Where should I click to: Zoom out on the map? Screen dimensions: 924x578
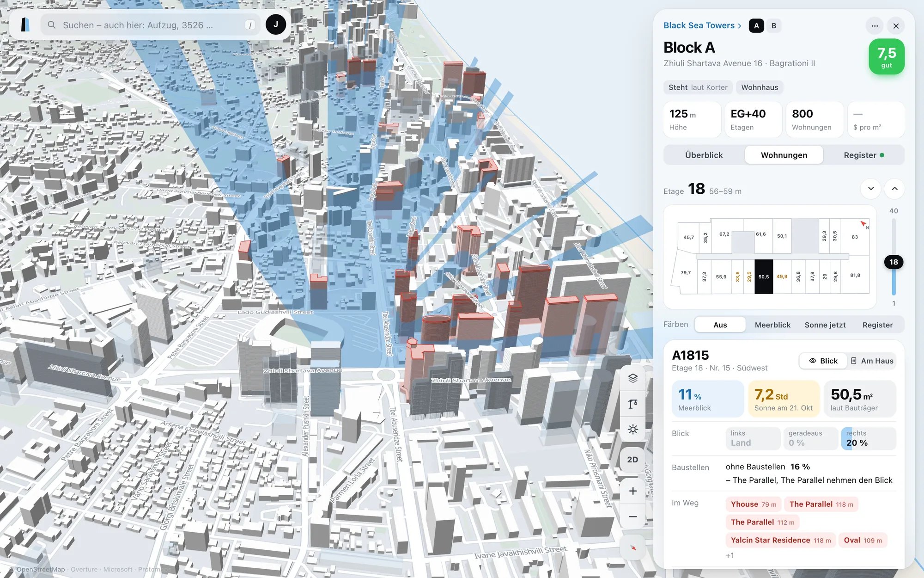click(x=633, y=517)
